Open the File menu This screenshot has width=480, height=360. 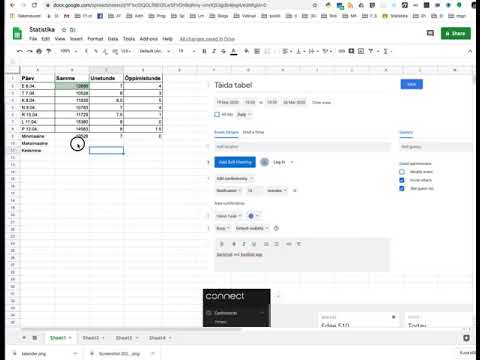33,39
